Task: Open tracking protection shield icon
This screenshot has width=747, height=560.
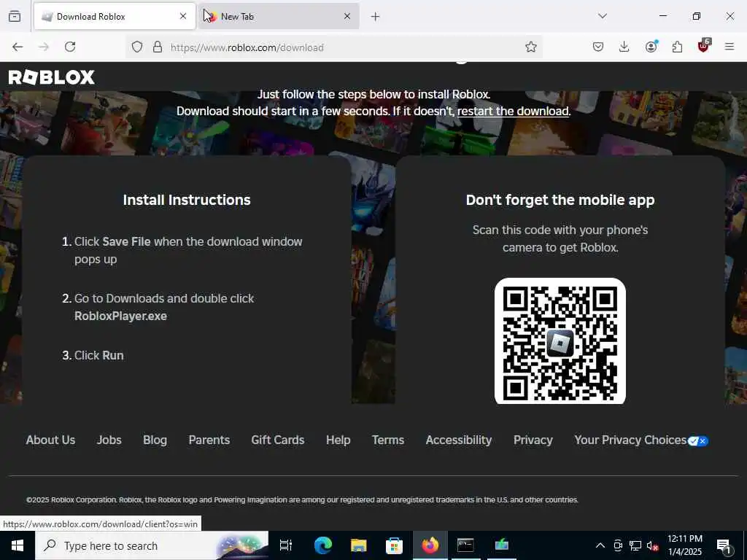Action: 137,47
